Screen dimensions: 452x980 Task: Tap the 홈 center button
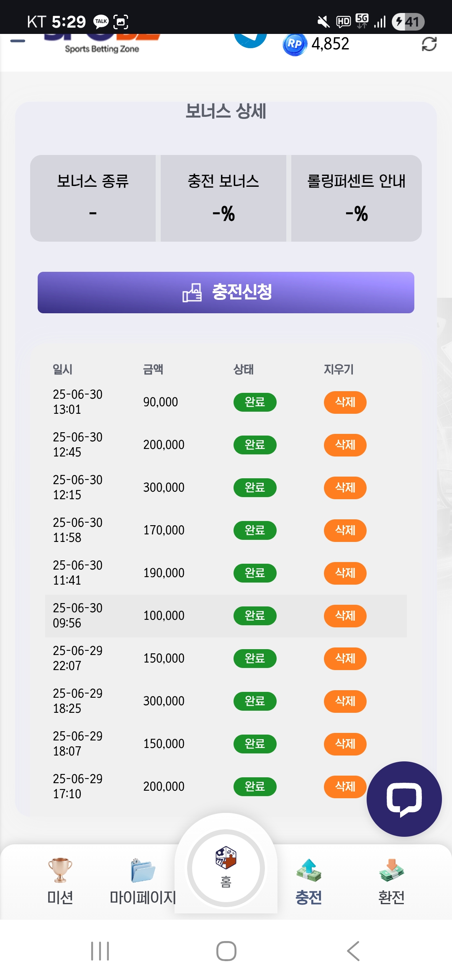(x=226, y=868)
